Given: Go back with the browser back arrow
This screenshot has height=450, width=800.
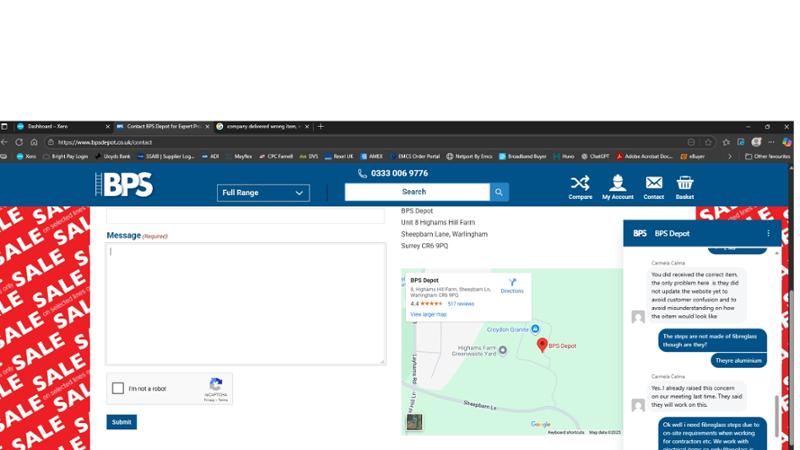Looking at the screenshot, I should click(4, 142).
